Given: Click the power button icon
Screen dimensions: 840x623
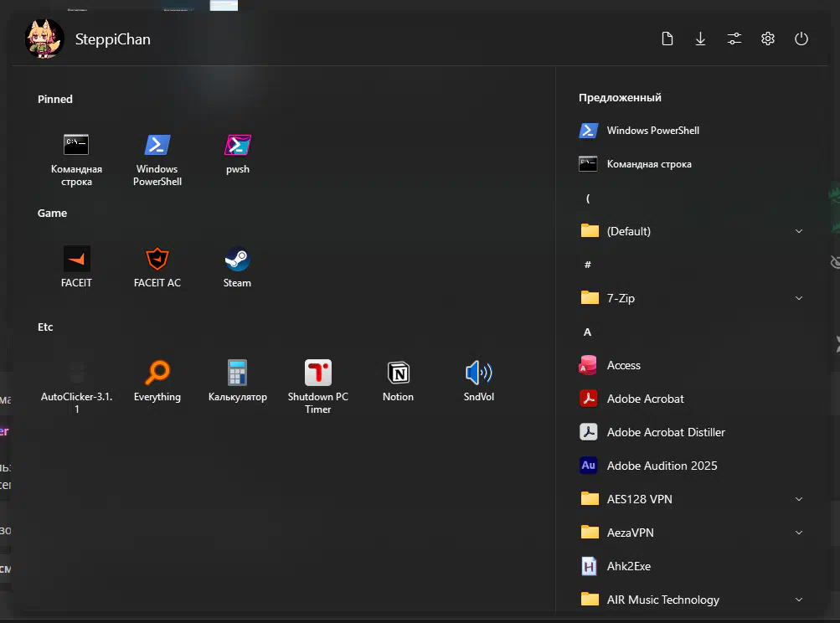Looking at the screenshot, I should (x=801, y=39).
